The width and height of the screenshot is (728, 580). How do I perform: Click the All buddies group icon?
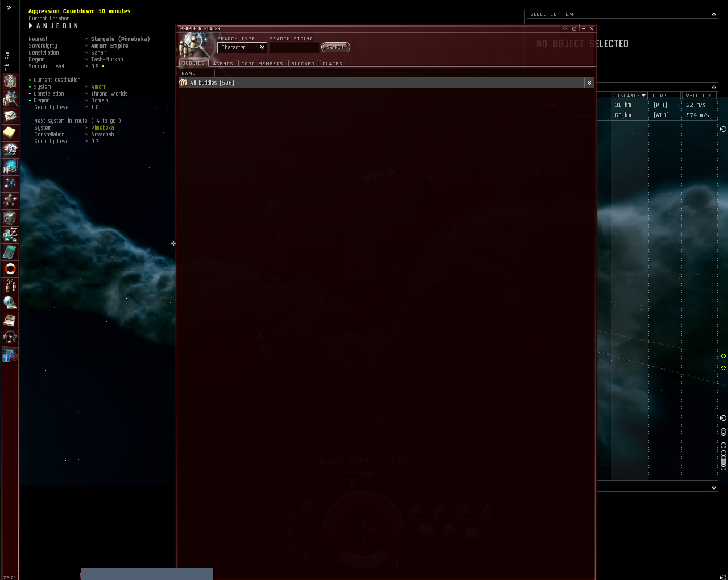coord(183,83)
